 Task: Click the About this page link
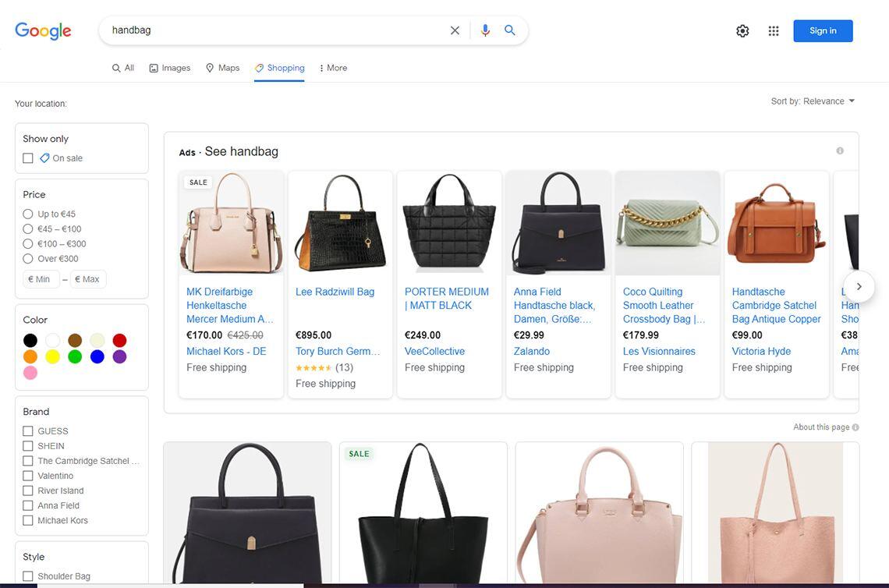(x=821, y=427)
